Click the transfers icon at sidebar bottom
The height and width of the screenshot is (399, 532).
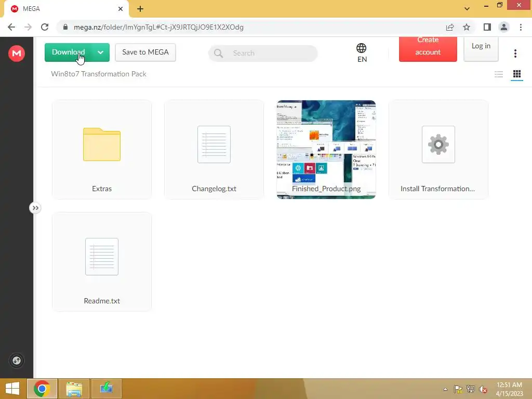17,361
